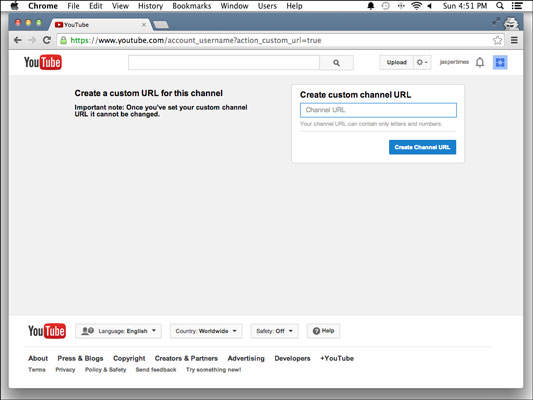Viewport: 533px width, 400px height.
Task: Click the menu bar clock Sun 4:51 PM
Action: (465, 6)
